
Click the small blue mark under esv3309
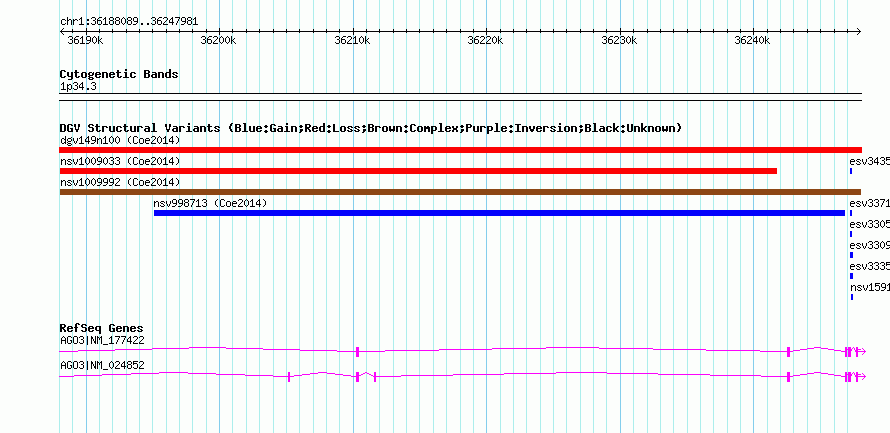(851, 255)
